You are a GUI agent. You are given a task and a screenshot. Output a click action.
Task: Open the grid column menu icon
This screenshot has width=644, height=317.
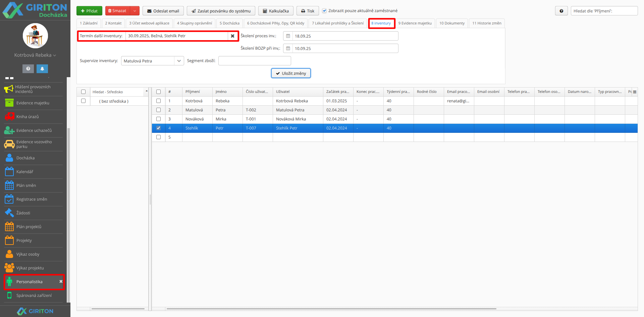point(635,92)
